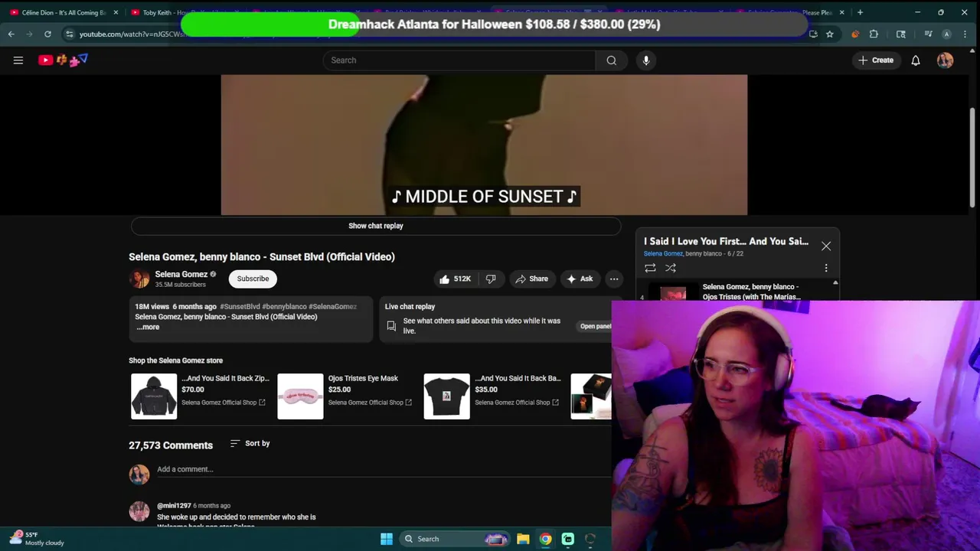This screenshot has width=980, height=551.
Task: Open Selena Gomez channel name link
Action: coord(181,274)
